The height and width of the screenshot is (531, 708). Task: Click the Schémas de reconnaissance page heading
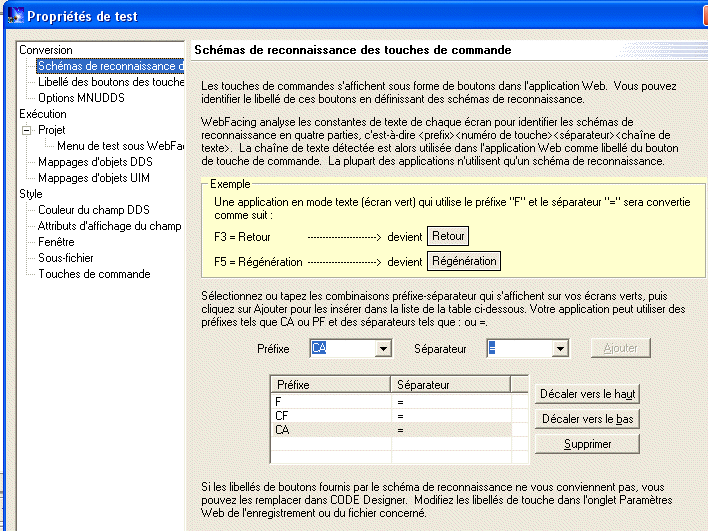point(353,50)
